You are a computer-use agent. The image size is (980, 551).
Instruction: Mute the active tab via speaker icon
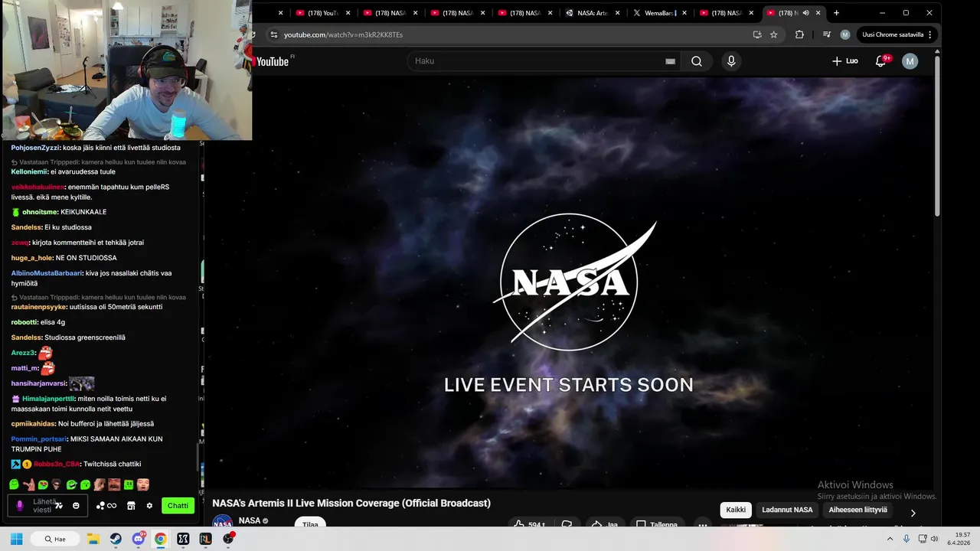coord(805,13)
